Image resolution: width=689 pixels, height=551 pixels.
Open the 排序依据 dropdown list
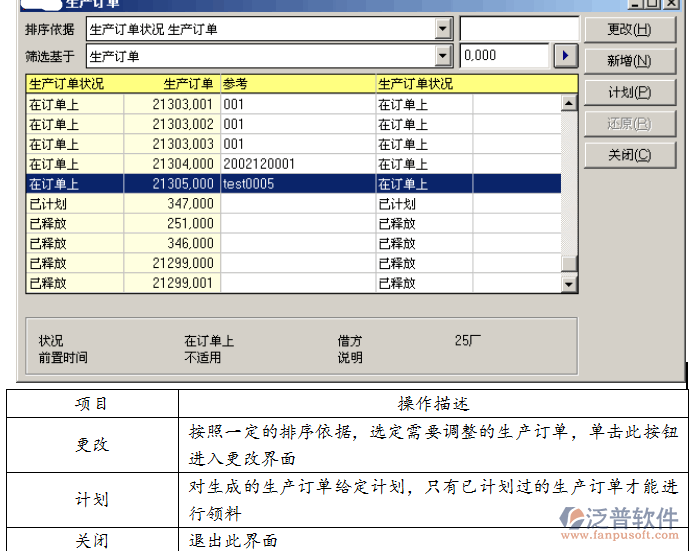tap(444, 30)
